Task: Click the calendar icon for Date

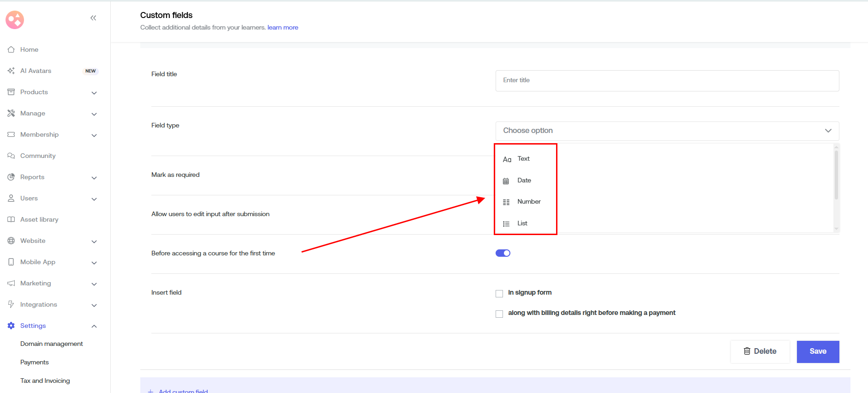Action: [x=506, y=181]
